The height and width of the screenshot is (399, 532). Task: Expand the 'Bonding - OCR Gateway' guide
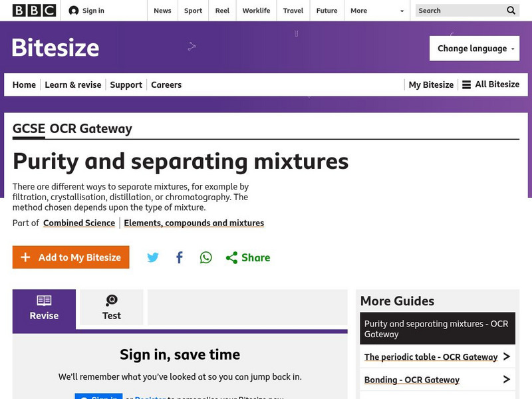[412, 380]
